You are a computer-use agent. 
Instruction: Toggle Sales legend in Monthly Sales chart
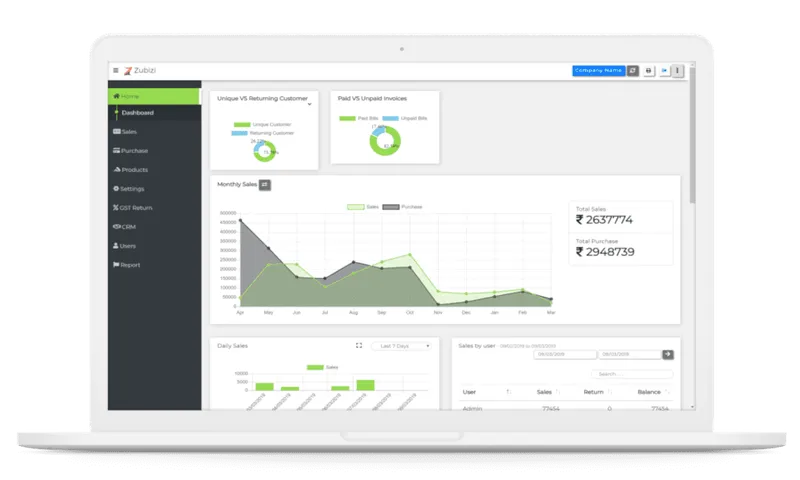click(363, 207)
